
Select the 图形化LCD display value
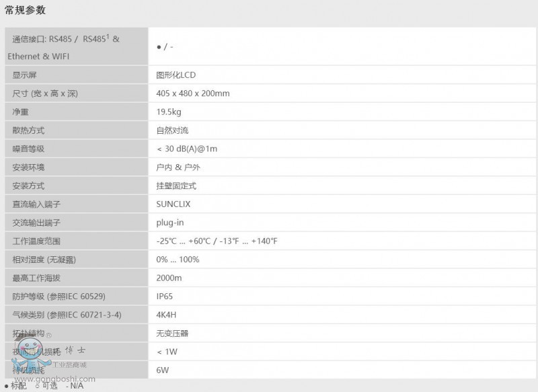[176, 75]
